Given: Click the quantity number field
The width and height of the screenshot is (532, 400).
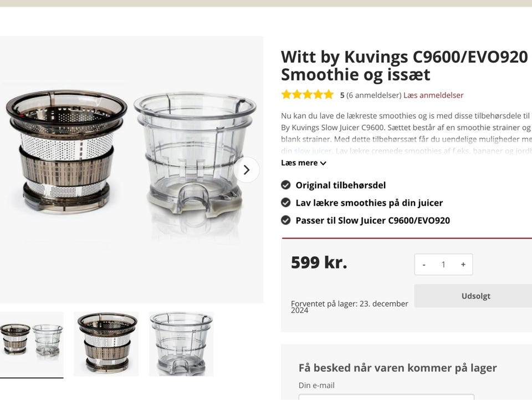Looking at the screenshot, I should click(x=443, y=265).
